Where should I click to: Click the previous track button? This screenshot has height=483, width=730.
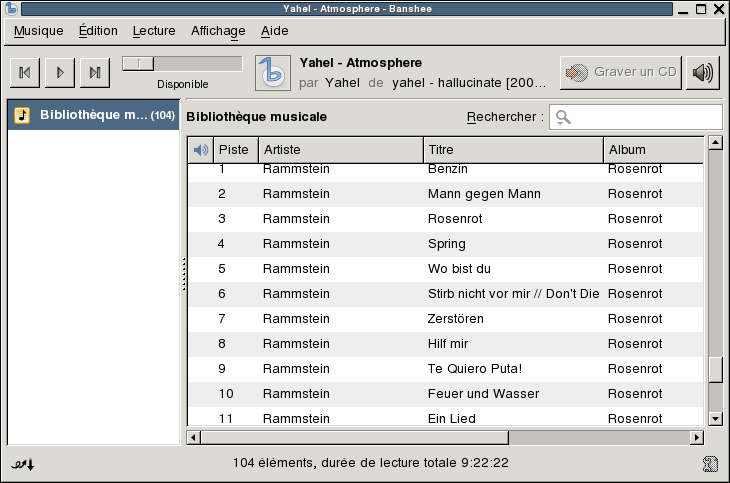(x=25, y=72)
